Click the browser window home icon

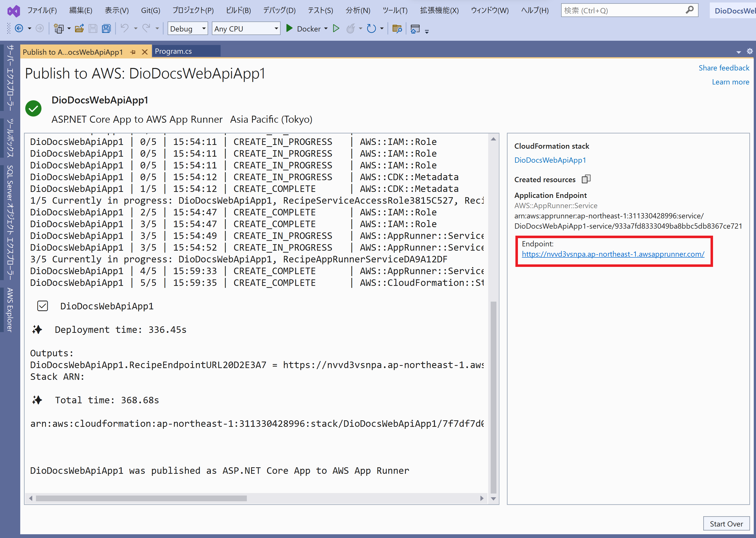[x=415, y=29]
